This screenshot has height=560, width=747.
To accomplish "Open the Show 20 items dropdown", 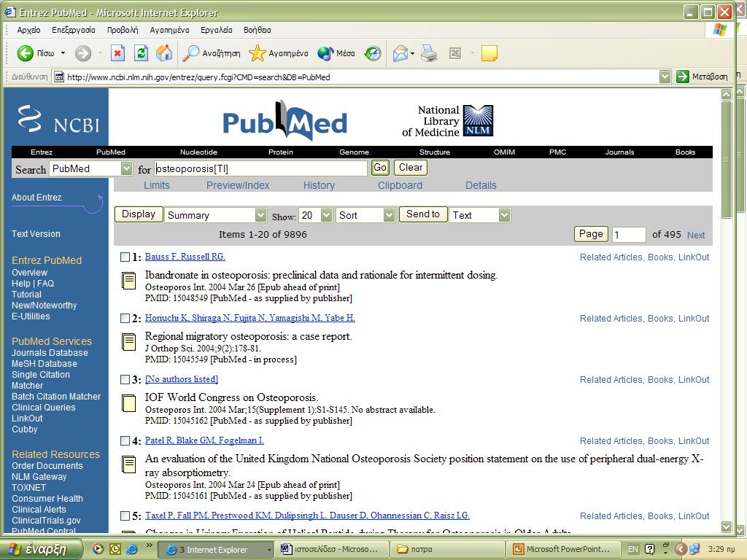I will (x=326, y=215).
